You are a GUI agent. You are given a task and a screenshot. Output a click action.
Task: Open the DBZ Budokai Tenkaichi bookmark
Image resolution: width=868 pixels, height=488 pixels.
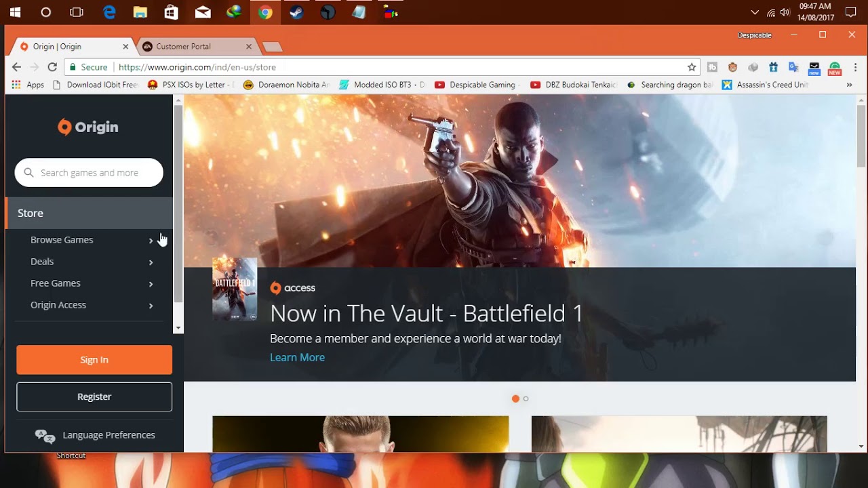[574, 85]
